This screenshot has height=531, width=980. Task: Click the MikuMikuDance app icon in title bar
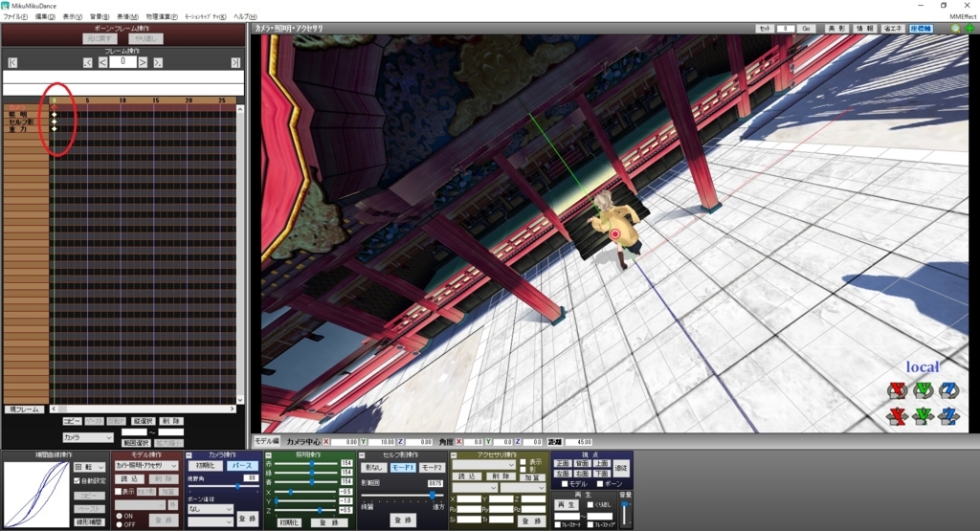pyautogui.click(x=5, y=5)
